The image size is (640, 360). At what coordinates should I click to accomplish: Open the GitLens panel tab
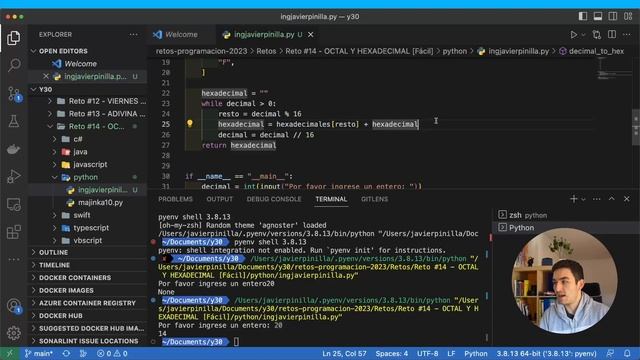(x=374, y=199)
